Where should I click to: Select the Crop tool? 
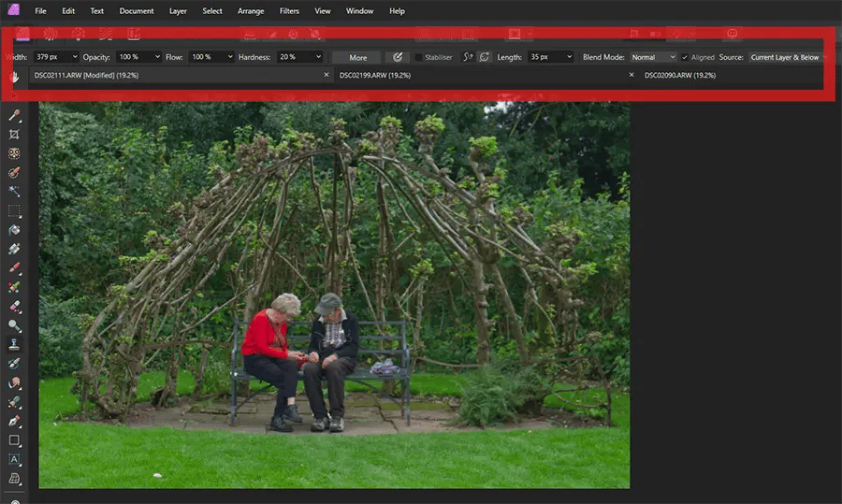[14, 135]
